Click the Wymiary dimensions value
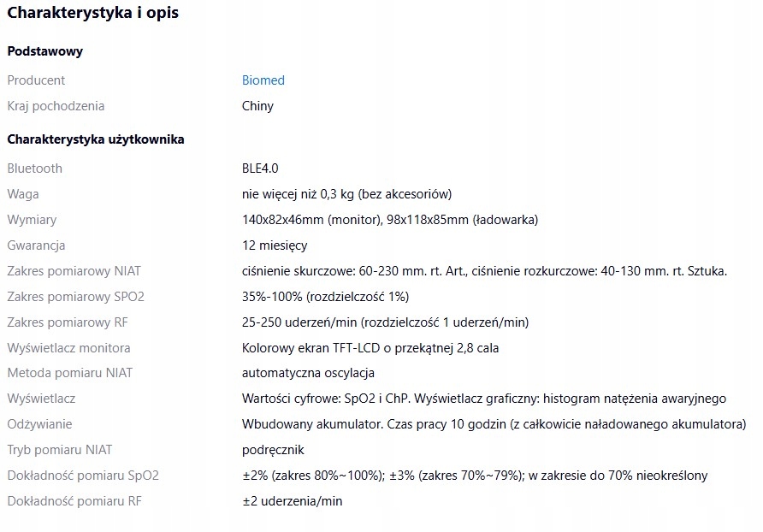Image resolution: width=763 pixels, height=532 pixels. coord(390,220)
